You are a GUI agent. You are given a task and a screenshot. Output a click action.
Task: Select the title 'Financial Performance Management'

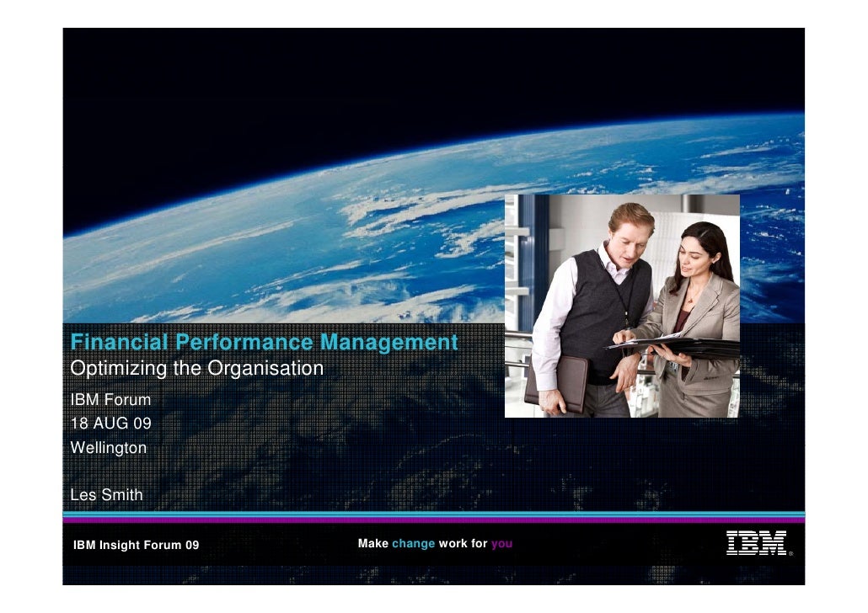(264, 343)
